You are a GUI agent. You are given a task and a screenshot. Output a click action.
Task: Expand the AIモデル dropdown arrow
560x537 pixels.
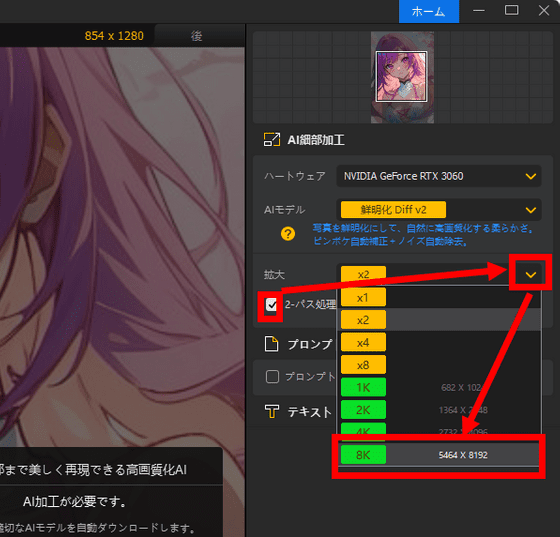[x=531, y=210]
